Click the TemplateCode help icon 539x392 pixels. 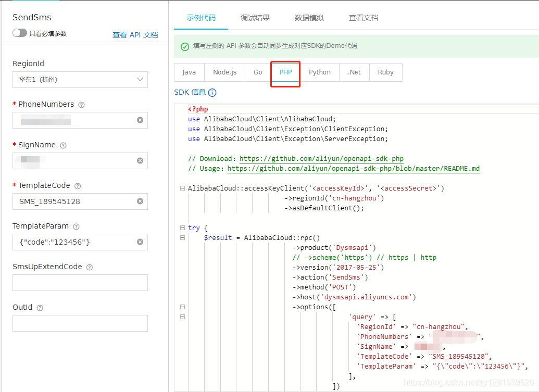pos(77,185)
